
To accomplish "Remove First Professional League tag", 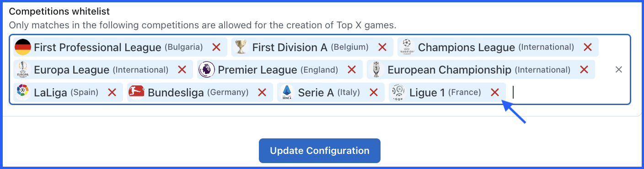I will pyautogui.click(x=216, y=47).
